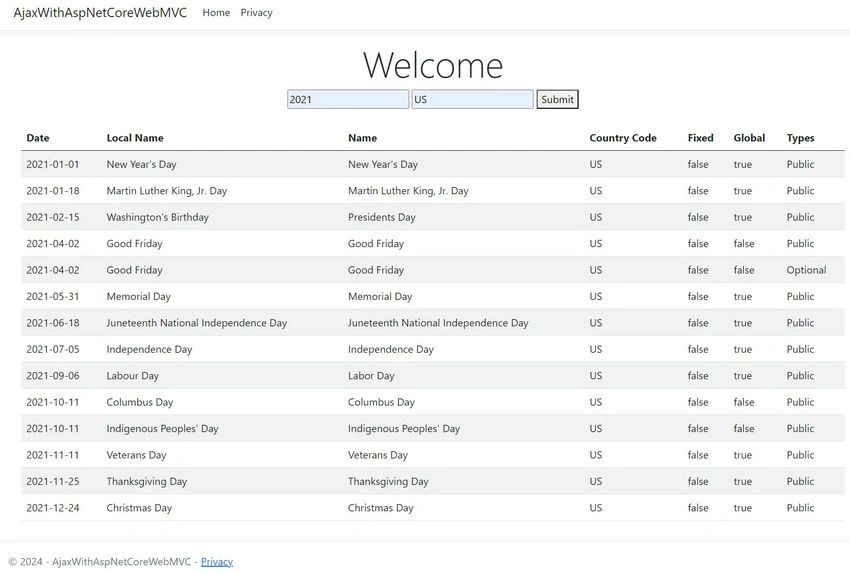Select the date cell 2021-11-11
Viewport: 850px width, 573px height.
pyautogui.click(x=53, y=455)
